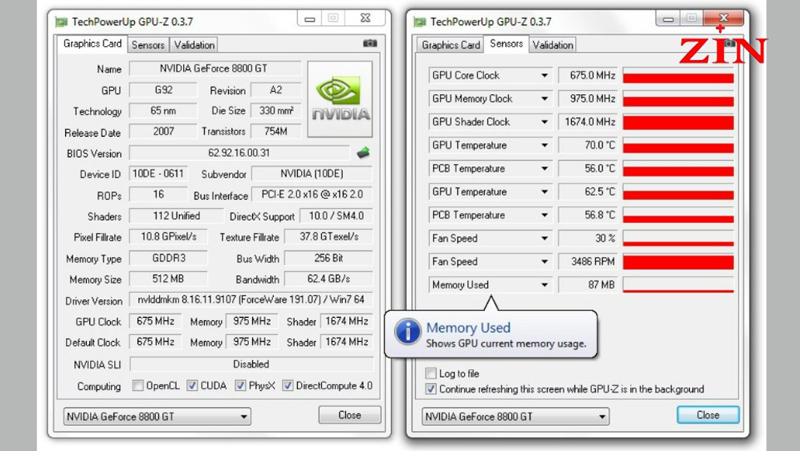This screenshot has width=800, height=451.
Task: Toggle the Log to file checkbox
Action: tap(431, 373)
